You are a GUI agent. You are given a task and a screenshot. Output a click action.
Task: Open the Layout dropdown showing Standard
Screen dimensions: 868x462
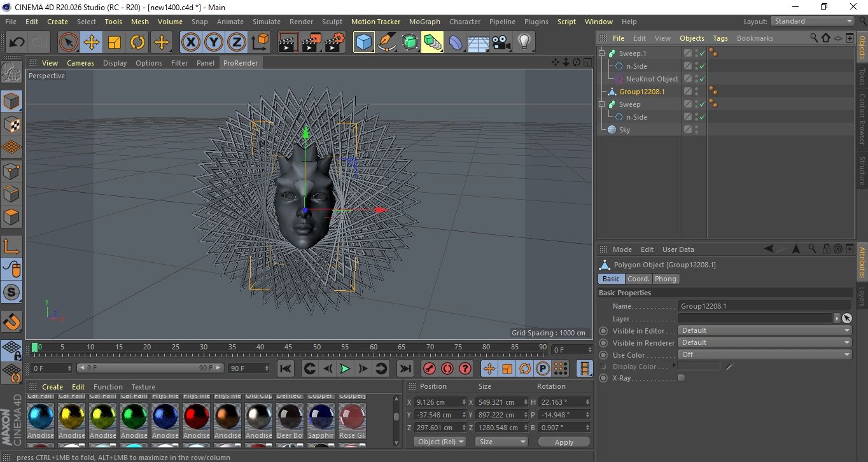(813, 21)
